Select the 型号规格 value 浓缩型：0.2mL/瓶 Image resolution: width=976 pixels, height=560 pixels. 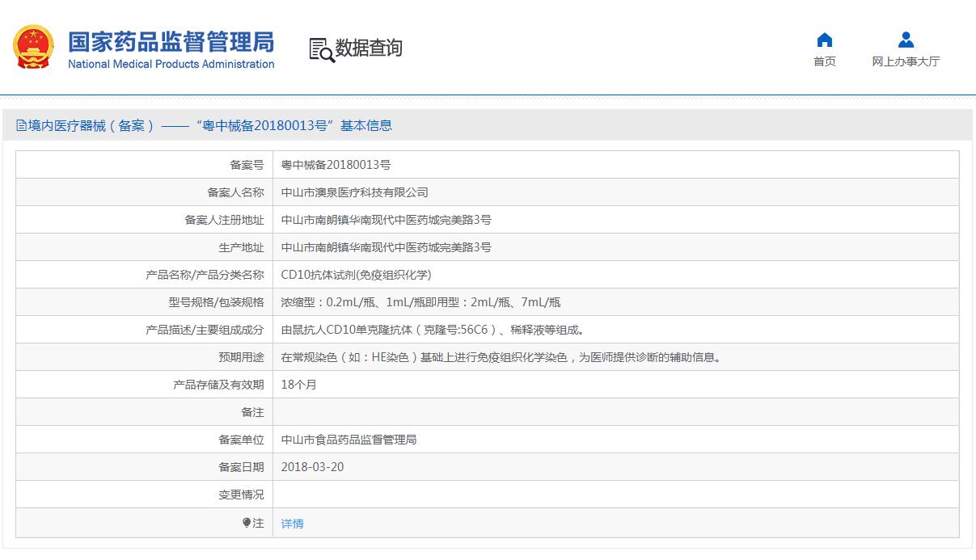pyautogui.click(x=420, y=302)
